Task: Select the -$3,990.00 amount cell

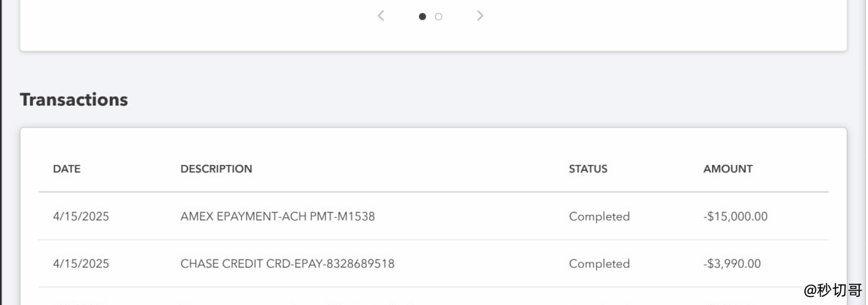Action: pyautogui.click(x=732, y=263)
